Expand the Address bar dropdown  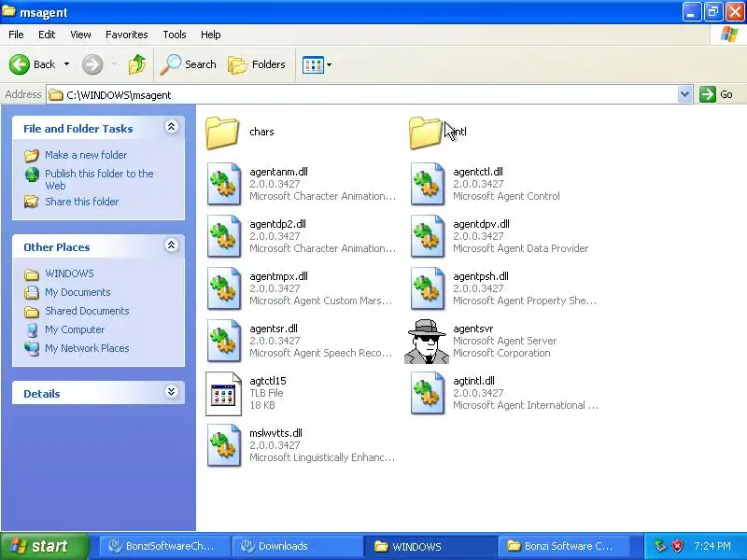(684, 94)
